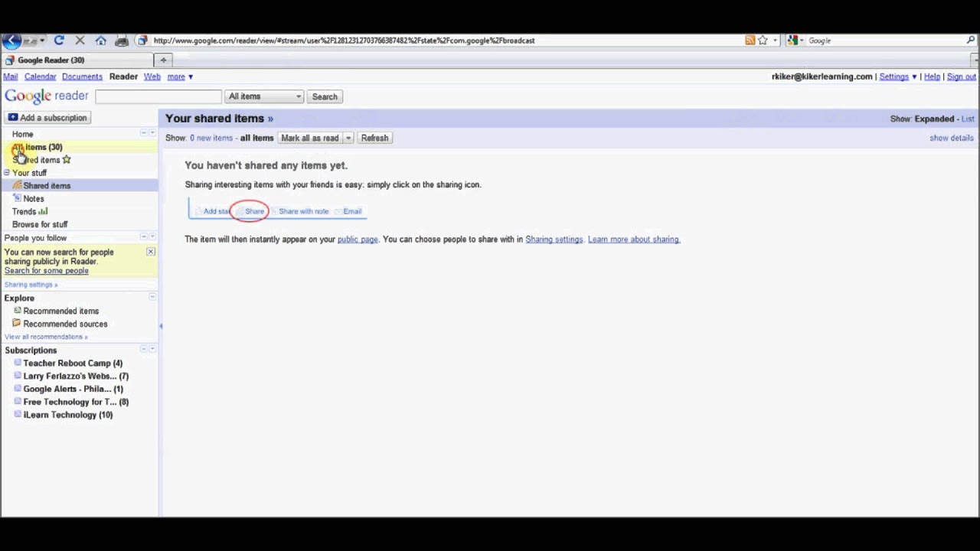Click the orange RSS feed icon in address bar
This screenshot has width=980, height=551.
[x=750, y=41]
